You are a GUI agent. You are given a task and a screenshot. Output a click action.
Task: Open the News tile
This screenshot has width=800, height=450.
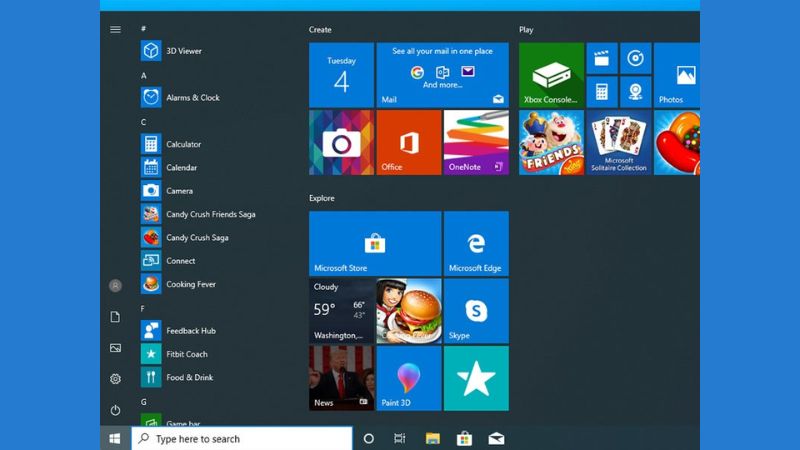tap(341, 378)
